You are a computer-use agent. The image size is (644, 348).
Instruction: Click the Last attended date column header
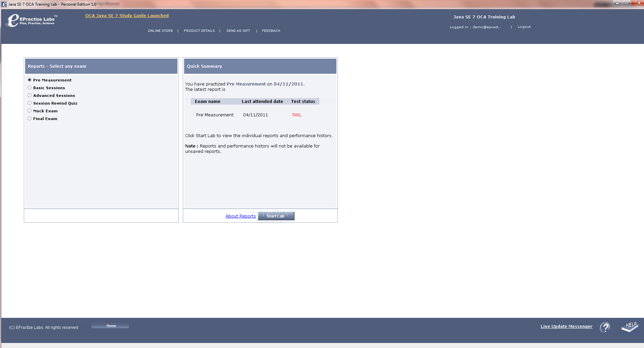point(262,102)
